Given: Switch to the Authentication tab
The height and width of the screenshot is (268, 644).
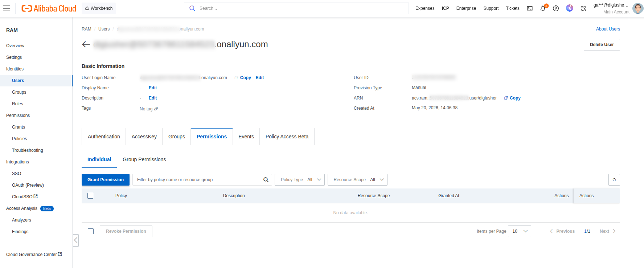Looking at the screenshot, I should coord(104,137).
